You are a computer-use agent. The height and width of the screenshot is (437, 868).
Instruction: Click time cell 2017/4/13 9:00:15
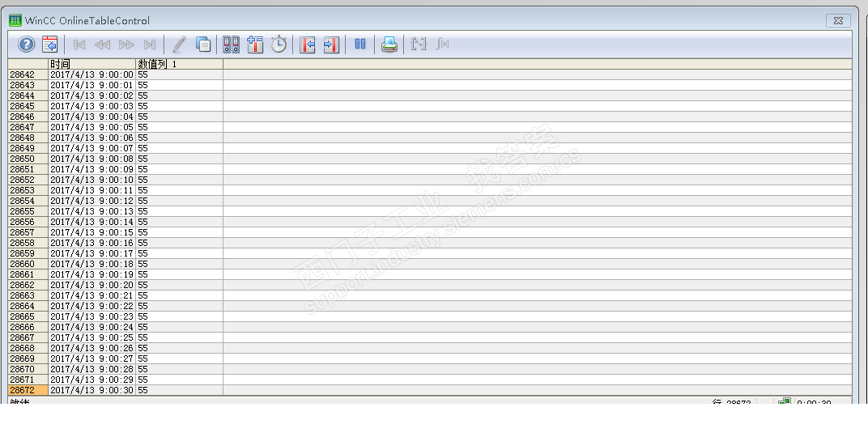point(91,232)
